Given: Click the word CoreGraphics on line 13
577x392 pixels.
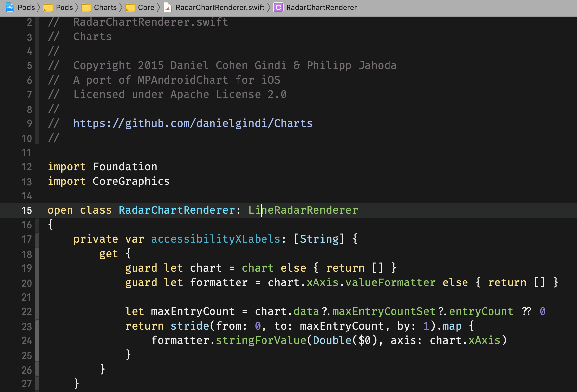Looking at the screenshot, I should coord(131,181).
